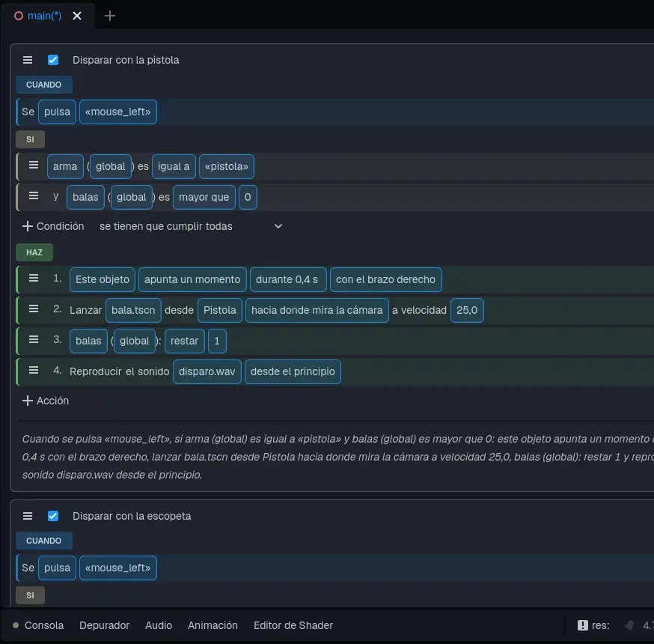
Task: Click the HAZ section label
Action: coord(34,252)
